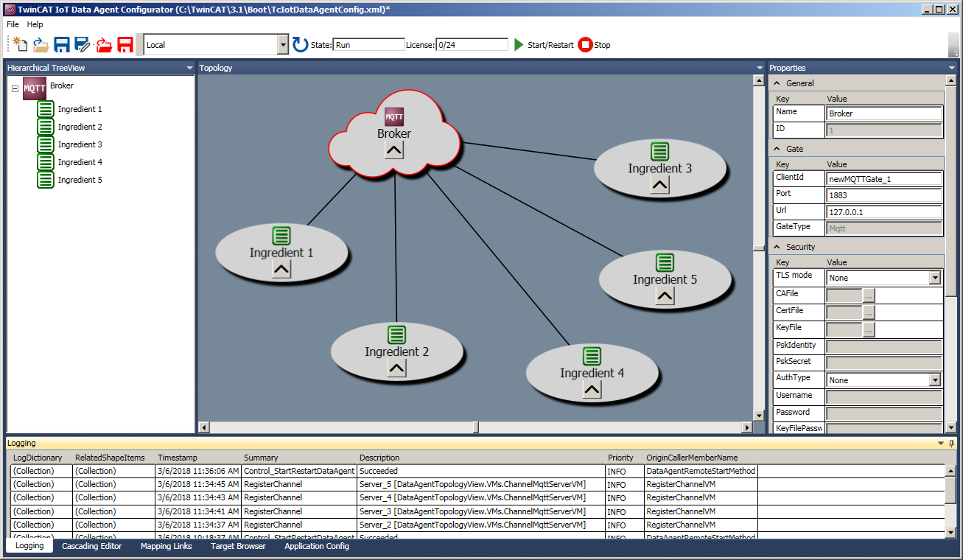Click the topology vertical scrollbar down arrow
963x560 pixels.
pos(759,416)
